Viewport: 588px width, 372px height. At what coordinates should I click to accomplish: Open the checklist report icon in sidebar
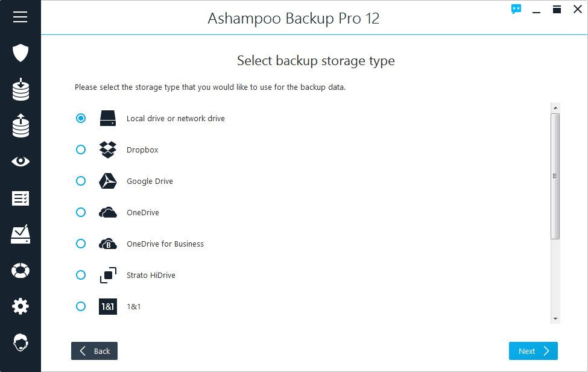pyautogui.click(x=21, y=198)
